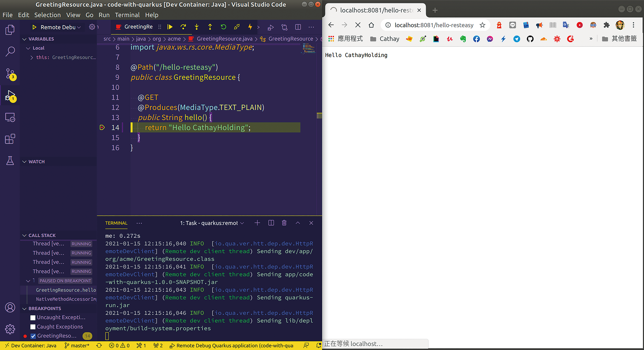644x350 pixels.
Task: Open the Search view in activity bar
Action: [x=10, y=51]
